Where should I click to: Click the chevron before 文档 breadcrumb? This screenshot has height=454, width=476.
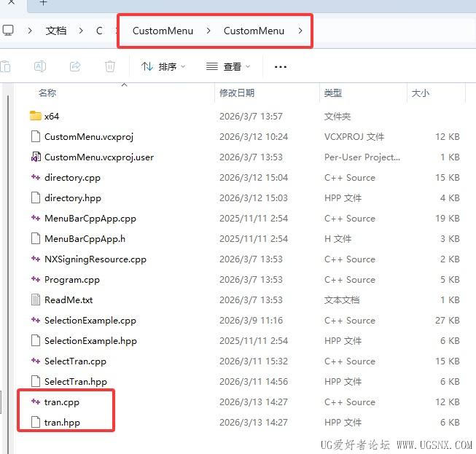(x=30, y=31)
